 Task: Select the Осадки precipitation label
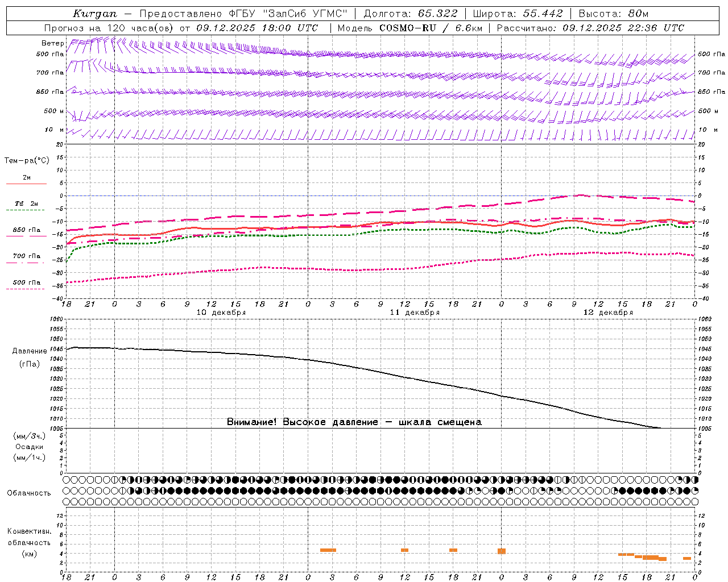pos(30,447)
